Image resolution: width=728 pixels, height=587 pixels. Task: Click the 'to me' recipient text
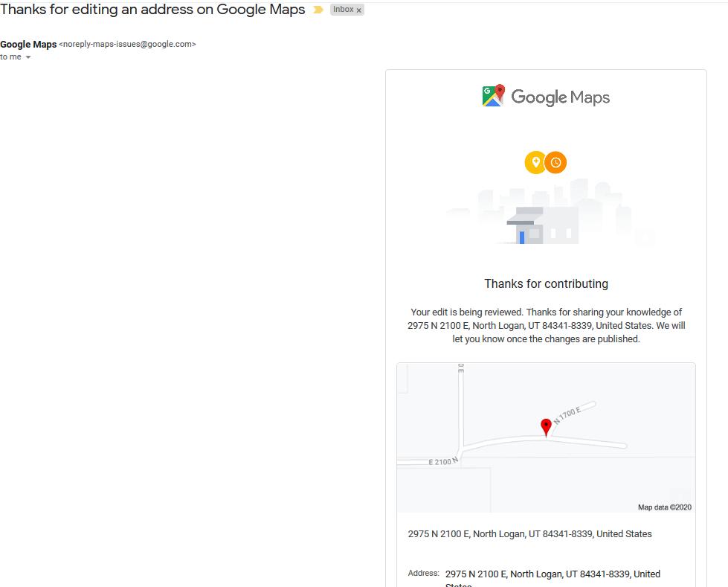pyautogui.click(x=10, y=57)
